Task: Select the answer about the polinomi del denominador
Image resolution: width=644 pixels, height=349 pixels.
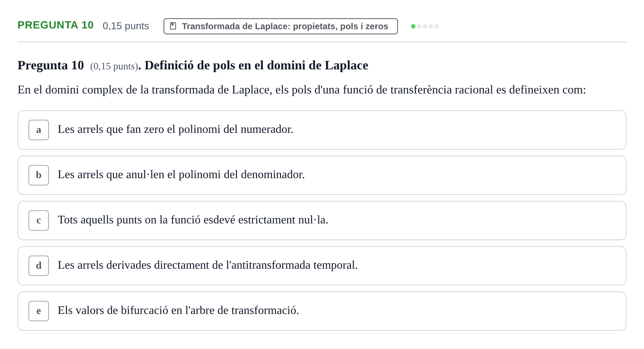Action: 322,175
